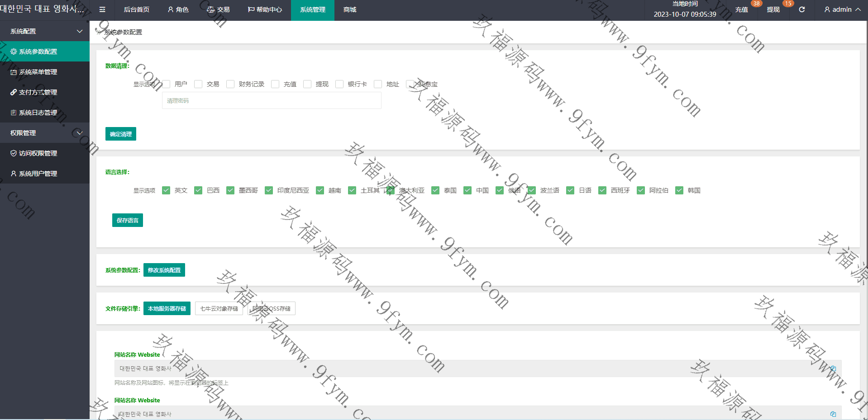Image resolution: width=868 pixels, height=420 pixels.
Task: Go to 后台首页 in top navigation
Action: [x=136, y=9]
